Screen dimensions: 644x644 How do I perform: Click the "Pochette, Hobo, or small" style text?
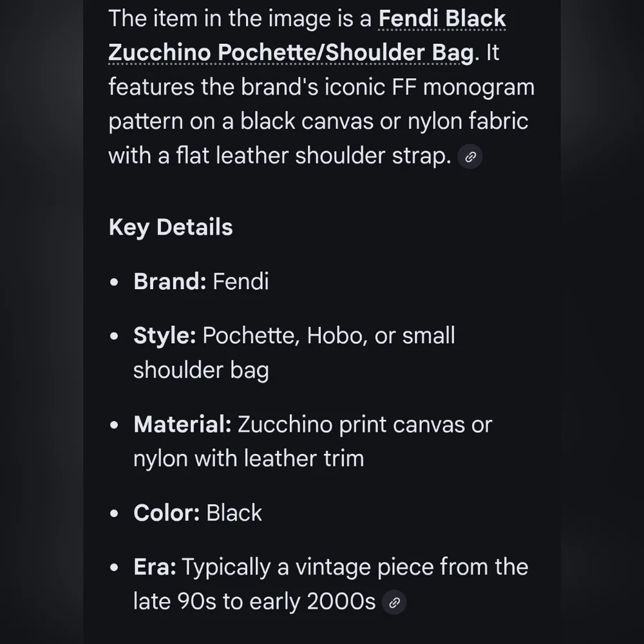[x=328, y=336]
